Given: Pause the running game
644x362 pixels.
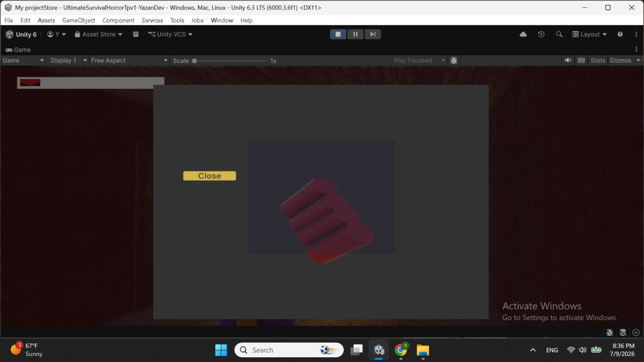Looking at the screenshot, I should (x=355, y=34).
